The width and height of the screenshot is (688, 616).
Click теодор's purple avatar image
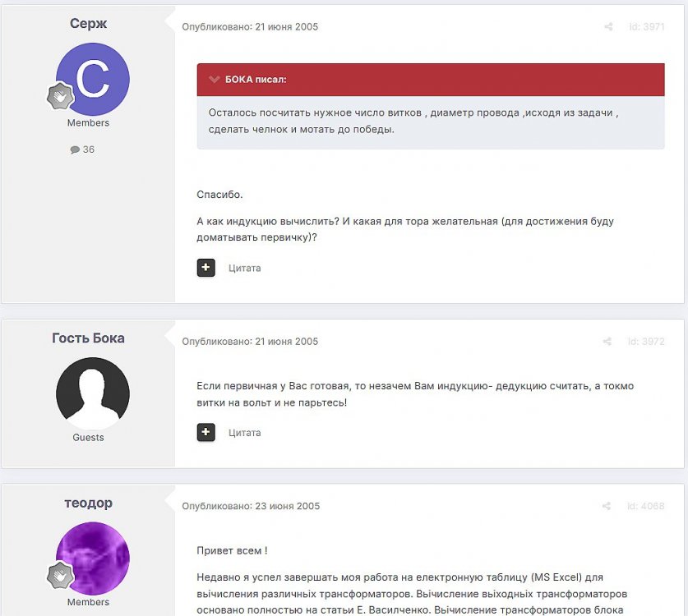(93, 558)
